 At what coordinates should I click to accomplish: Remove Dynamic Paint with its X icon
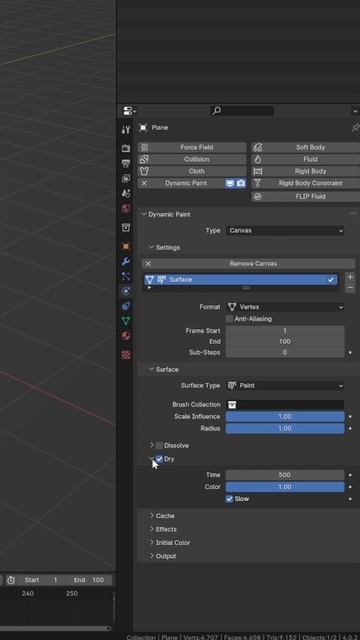pyautogui.click(x=144, y=183)
